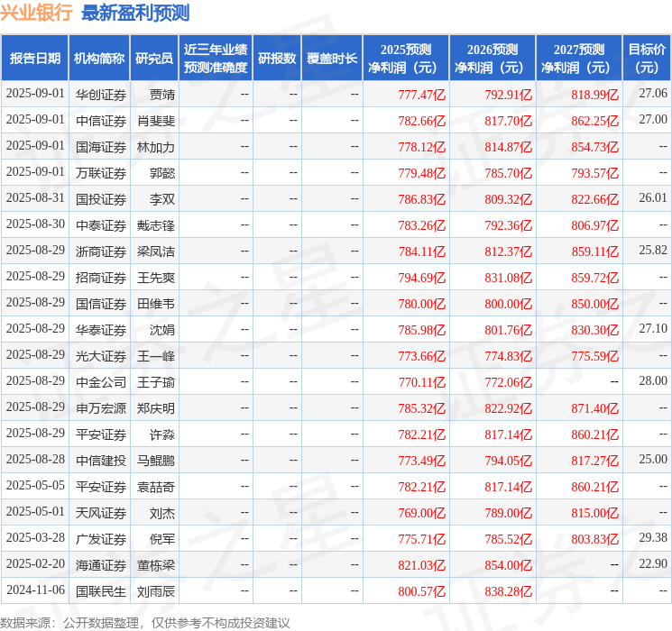Click analyst name 林加力
This screenshot has width=672, height=631.
coord(155,147)
